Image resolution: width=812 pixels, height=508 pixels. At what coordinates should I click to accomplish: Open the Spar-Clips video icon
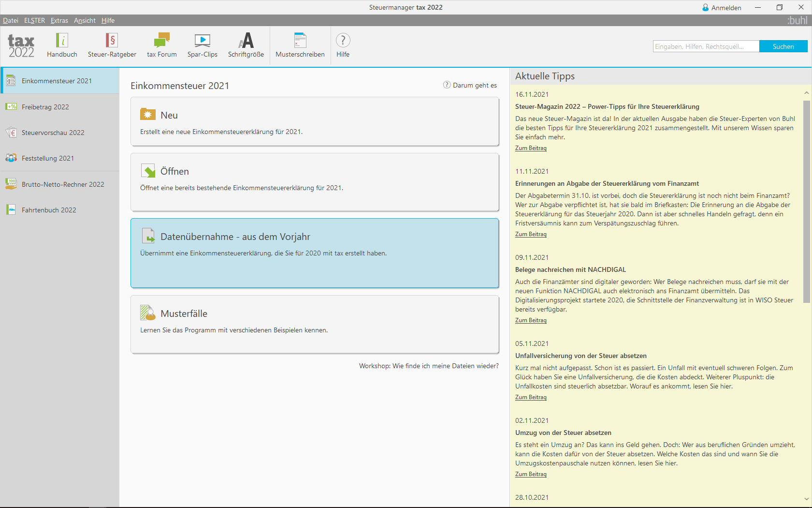[203, 40]
